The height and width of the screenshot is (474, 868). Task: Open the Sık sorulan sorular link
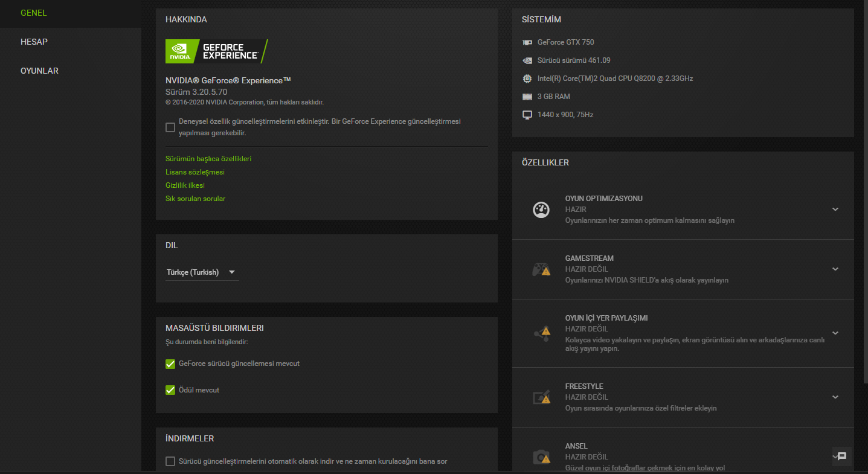(196, 199)
